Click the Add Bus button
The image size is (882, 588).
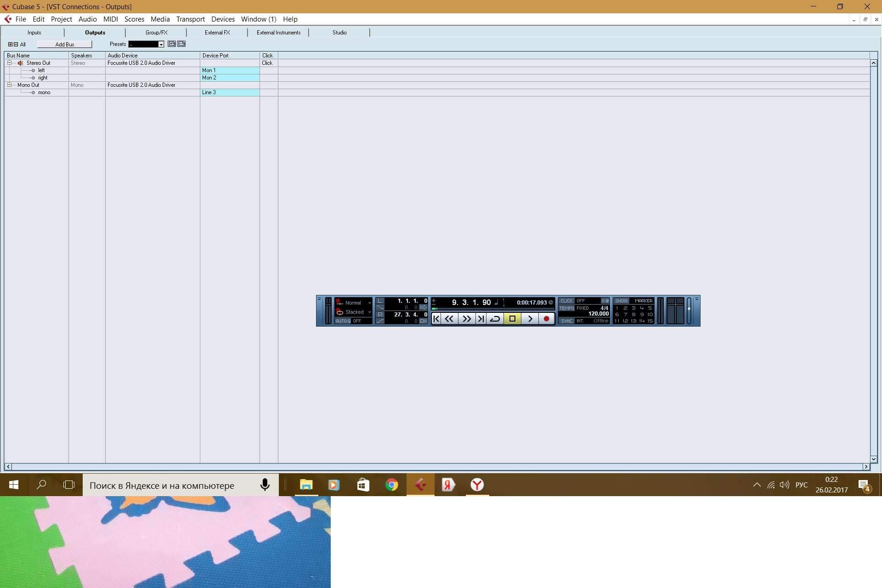pyautogui.click(x=64, y=45)
